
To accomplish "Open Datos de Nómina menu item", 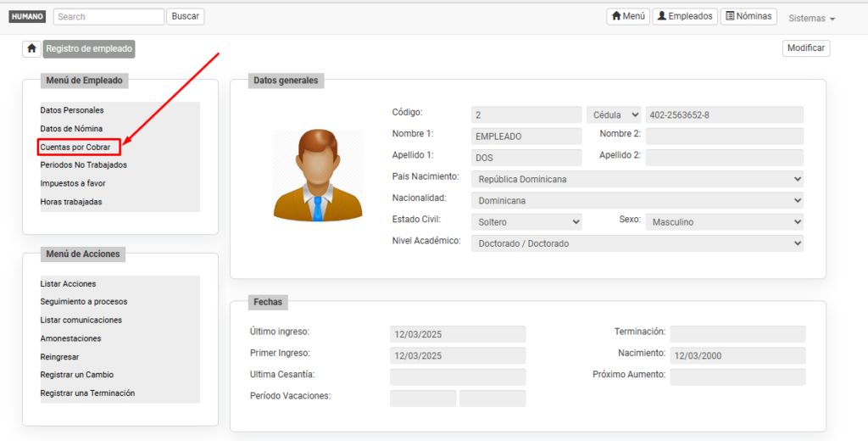I will point(71,129).
